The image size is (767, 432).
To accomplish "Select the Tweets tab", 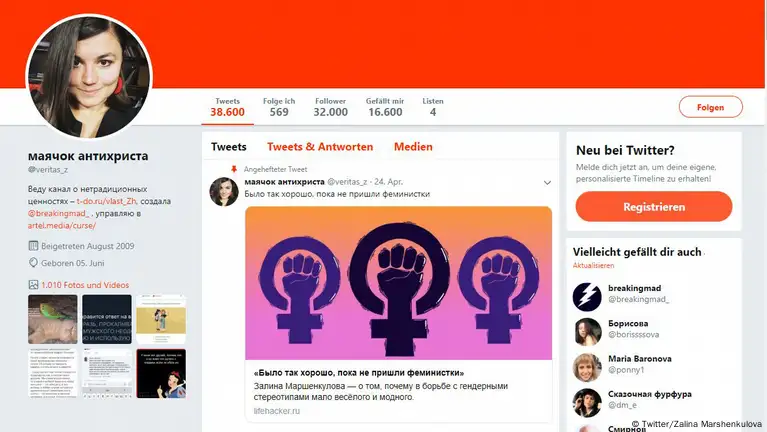I will pos(228,147).
